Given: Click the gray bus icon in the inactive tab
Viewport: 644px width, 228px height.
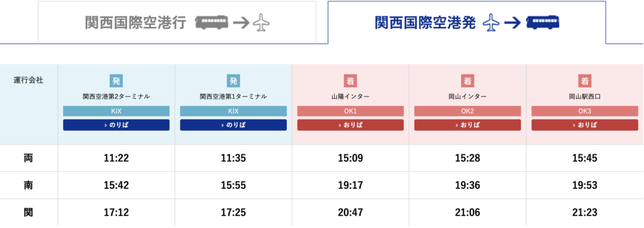Looking at the screenshot, I should (x=211, y=23).
